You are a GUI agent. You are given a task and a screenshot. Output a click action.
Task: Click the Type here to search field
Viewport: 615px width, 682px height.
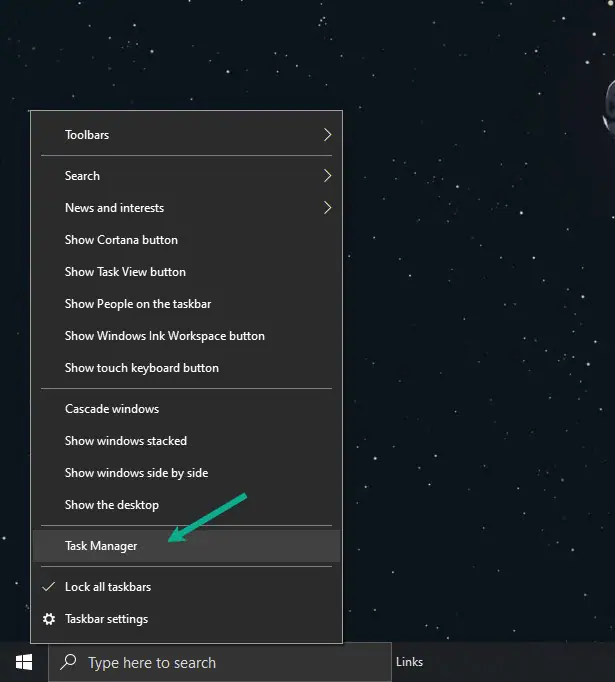[220, 662]
